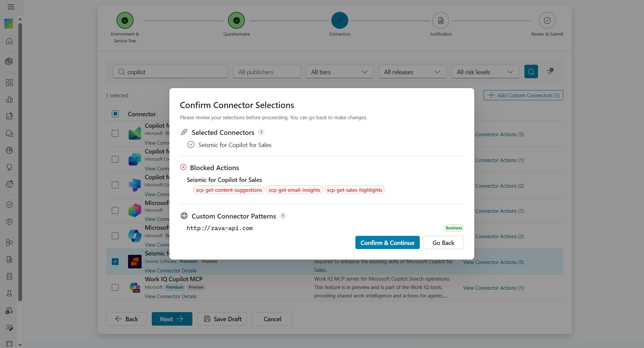The width and height of the screenshot is (644, 348).
Task: Click the http://zava-api.com pattern text
Action: point(220,228)
